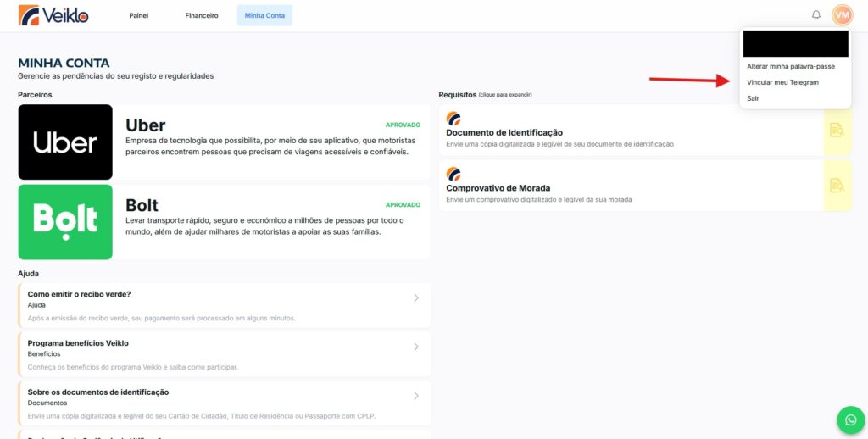This screenshot has height=439, width=868.
Task: Click the Veiklo icon above Documento de Identificação
Action: pyautogui.click(x=453, y=119)
